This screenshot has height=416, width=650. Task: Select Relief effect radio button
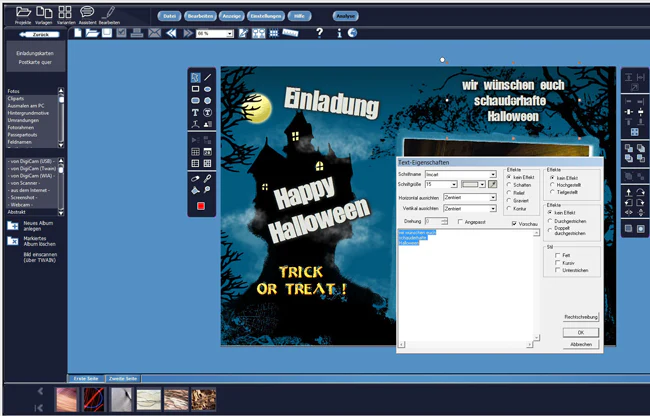(x=509, y=193)
